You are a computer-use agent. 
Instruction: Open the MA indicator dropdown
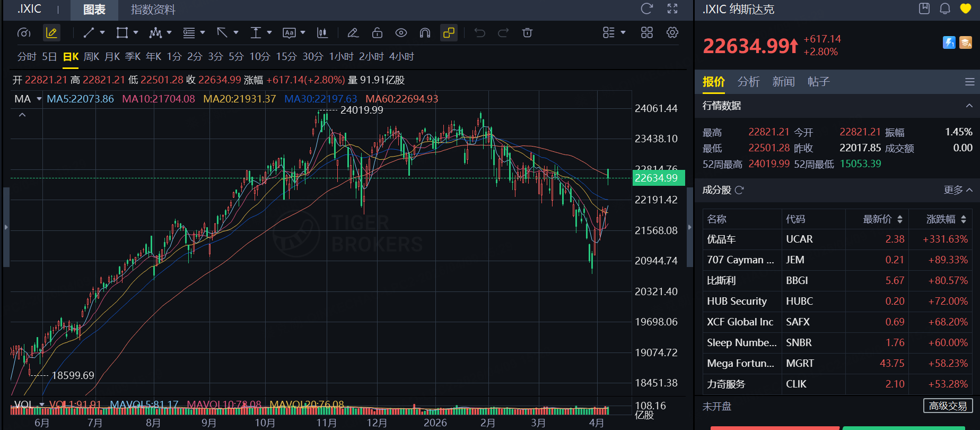[39, 99]
